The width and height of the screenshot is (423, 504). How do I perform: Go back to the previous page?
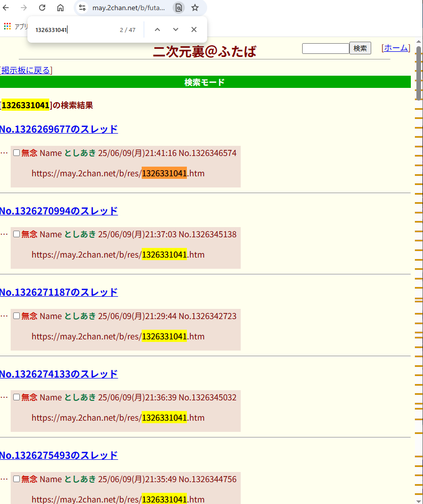[6, 8]
